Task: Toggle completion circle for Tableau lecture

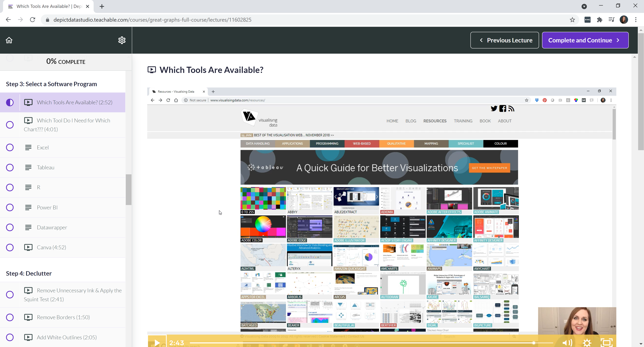Action: (x=10, y=168)
